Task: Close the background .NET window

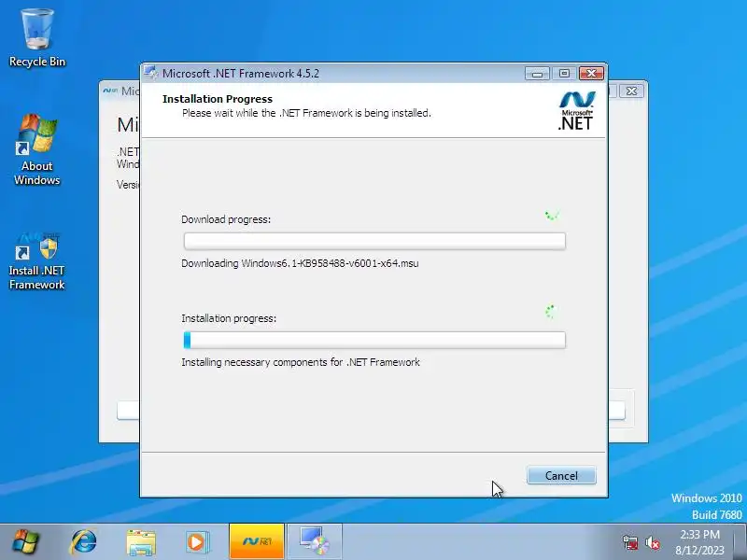Action: pyautogui.click(x=632, y=91)
